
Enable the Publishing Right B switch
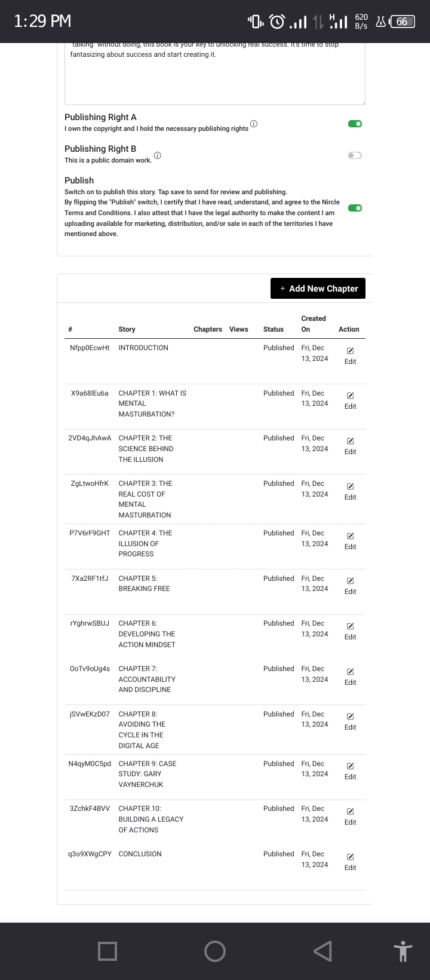point(355,155)
